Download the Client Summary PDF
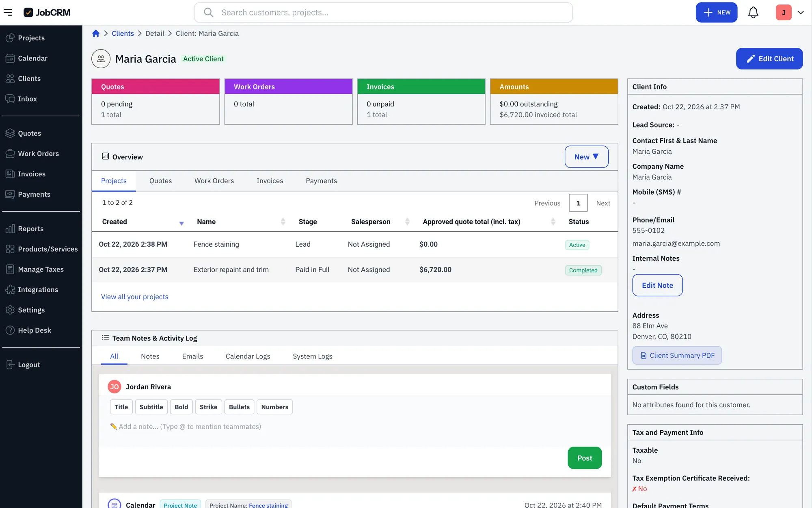The width and height of the screenshot is (812, 508). click(677, 356)
